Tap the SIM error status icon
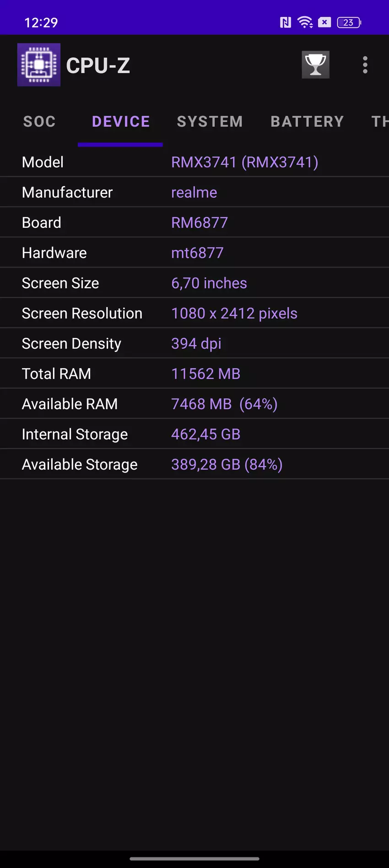The image size is (389, 868). coord(324,22)
